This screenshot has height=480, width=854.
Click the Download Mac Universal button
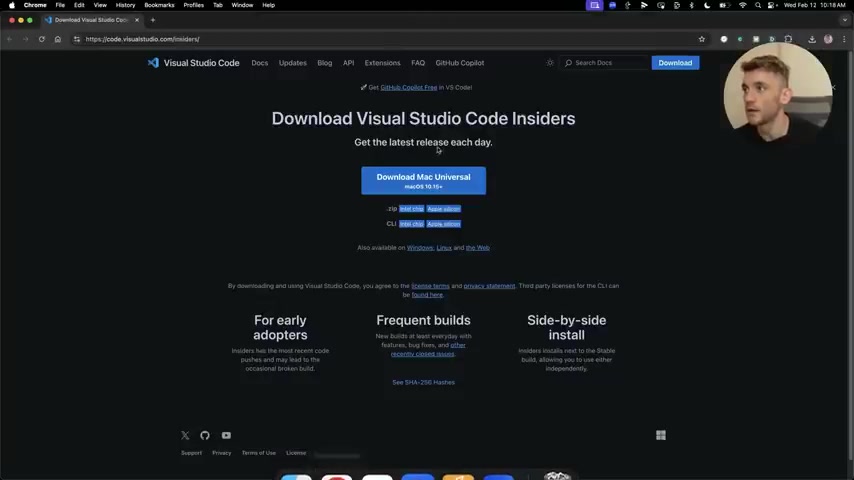423,180
